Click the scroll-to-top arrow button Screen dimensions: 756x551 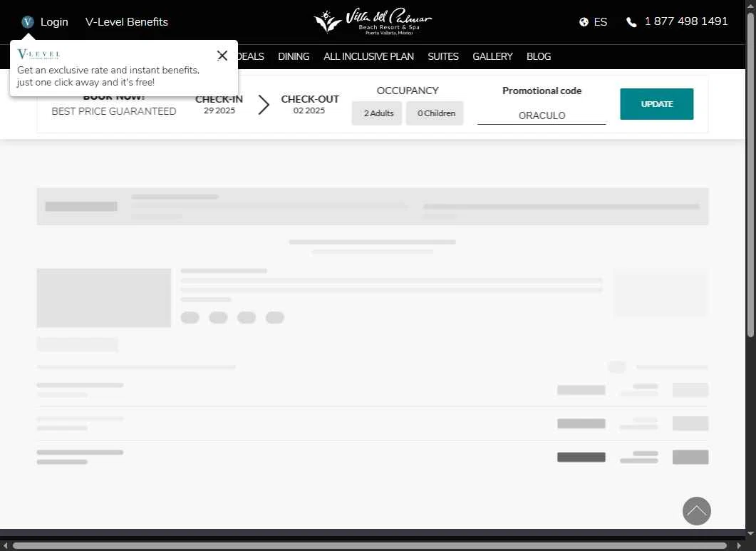697,511
